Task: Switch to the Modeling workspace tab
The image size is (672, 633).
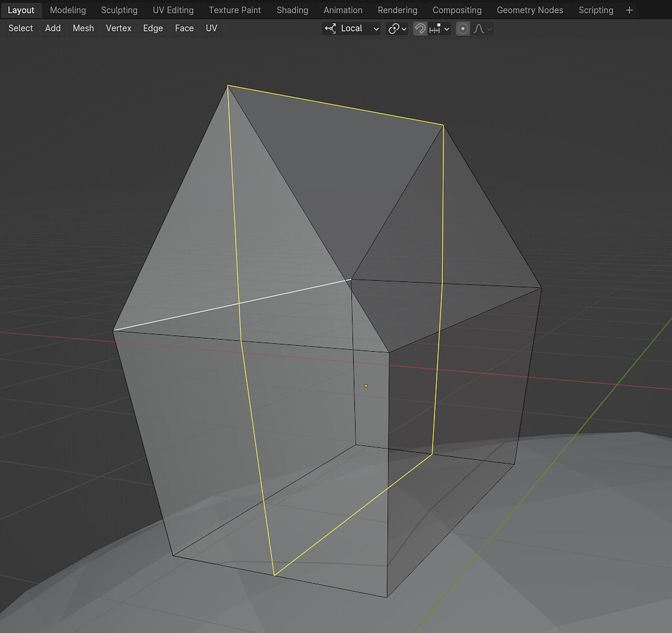Action: pyautogui.click(x=68, y=10)
